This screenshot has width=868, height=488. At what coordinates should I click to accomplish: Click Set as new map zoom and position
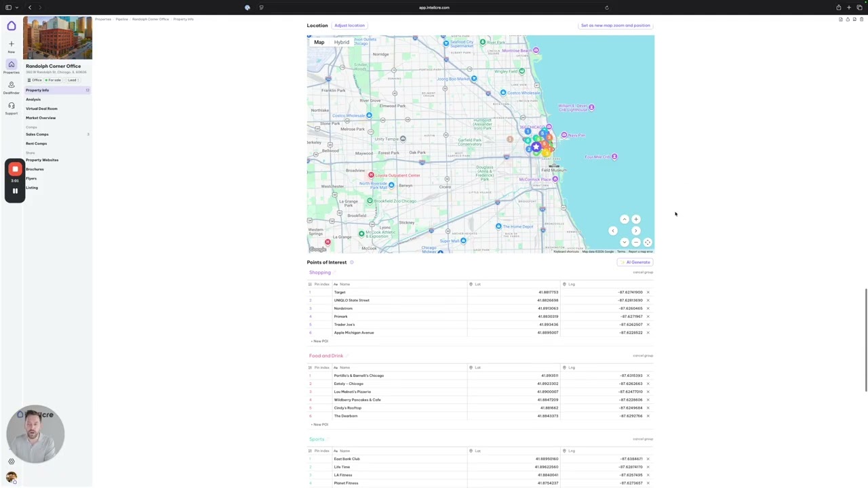tap(615, 26)
